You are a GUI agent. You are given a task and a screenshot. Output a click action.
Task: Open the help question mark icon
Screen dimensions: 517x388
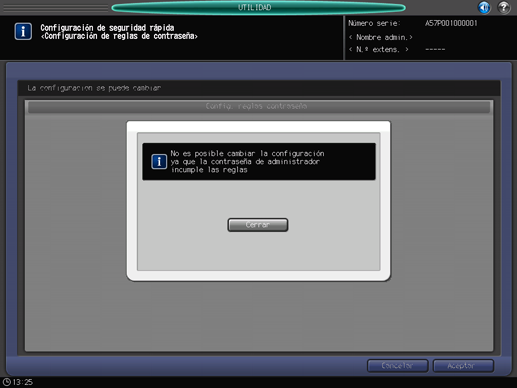(504, 7)
